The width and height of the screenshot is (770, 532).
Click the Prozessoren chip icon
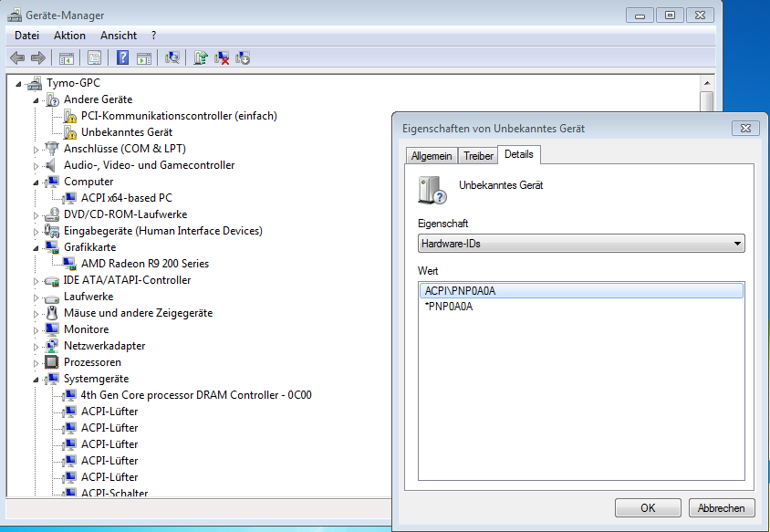(x=52, y=362)
